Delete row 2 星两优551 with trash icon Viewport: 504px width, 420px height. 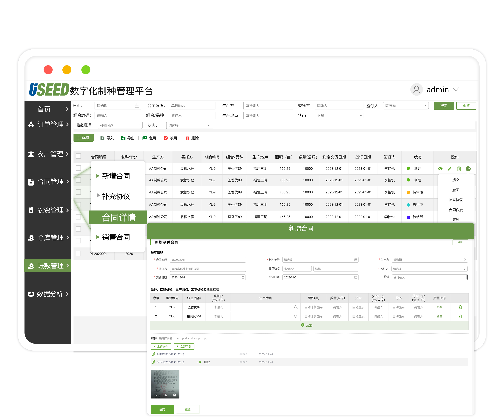click(x=460, y=316)
